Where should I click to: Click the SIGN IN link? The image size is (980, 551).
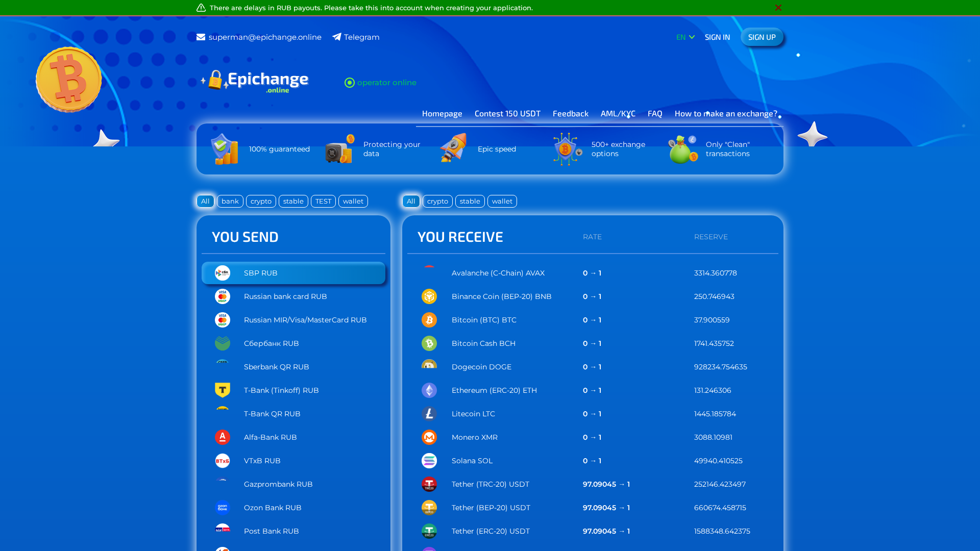717,37
